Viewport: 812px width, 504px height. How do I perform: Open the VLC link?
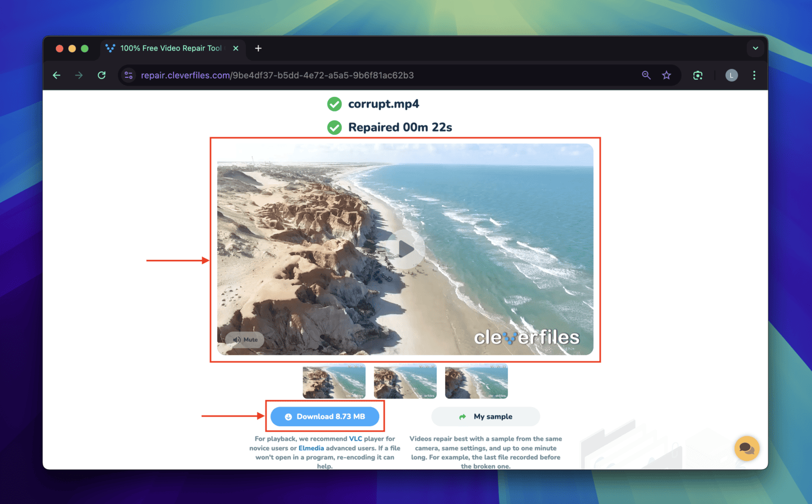pos(356,439)
